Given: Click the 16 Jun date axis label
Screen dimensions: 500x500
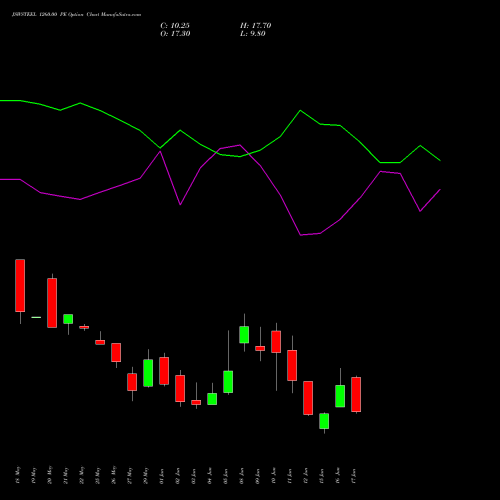Looking at the screenshot, I should pos(338,476).
